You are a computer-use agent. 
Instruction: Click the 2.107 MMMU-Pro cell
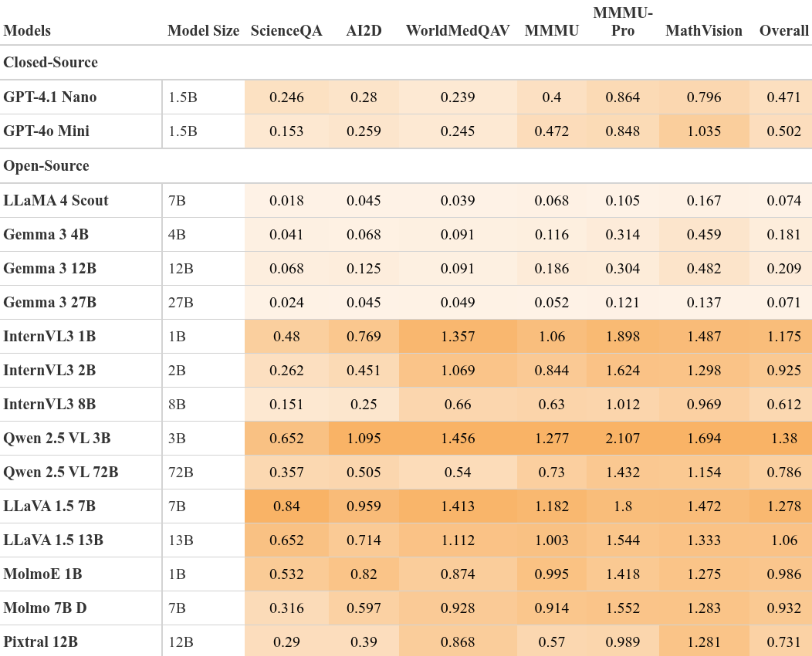[623, 438]
